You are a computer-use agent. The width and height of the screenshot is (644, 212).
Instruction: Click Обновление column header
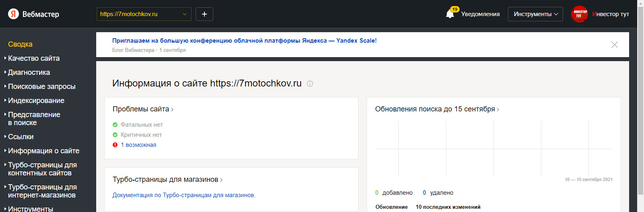pyautogui.click(x=392, y=207)
